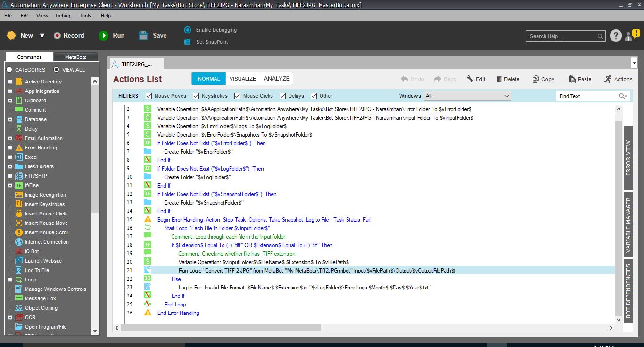Click the ANALYZE view button
This screenshot has width=644, height=347.
pos(277,79)
